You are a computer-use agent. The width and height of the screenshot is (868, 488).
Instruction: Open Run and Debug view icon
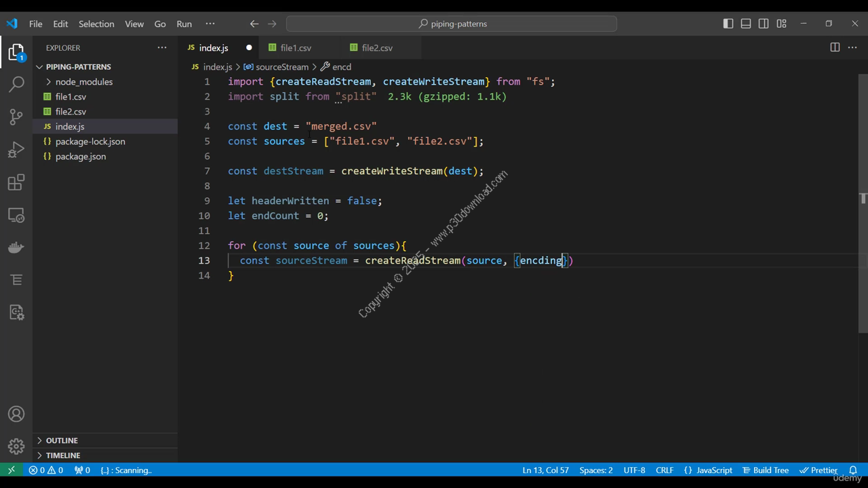point(16,149)
